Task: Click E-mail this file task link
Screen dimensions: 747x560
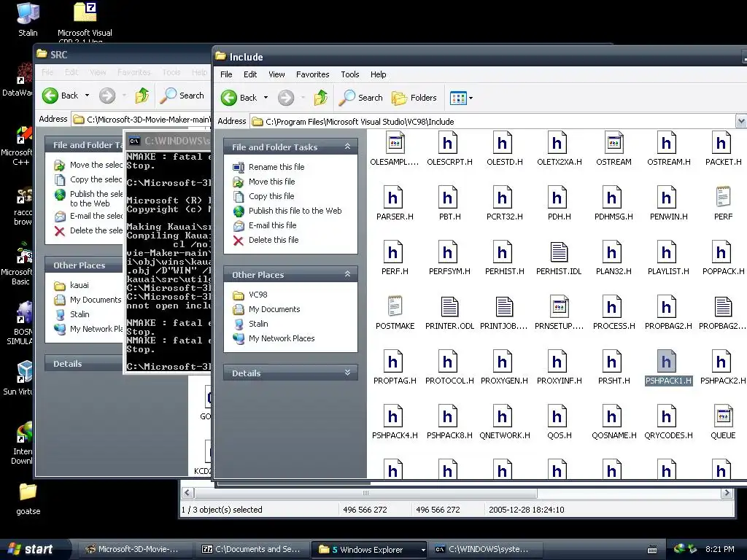Action: click(273, 225)
